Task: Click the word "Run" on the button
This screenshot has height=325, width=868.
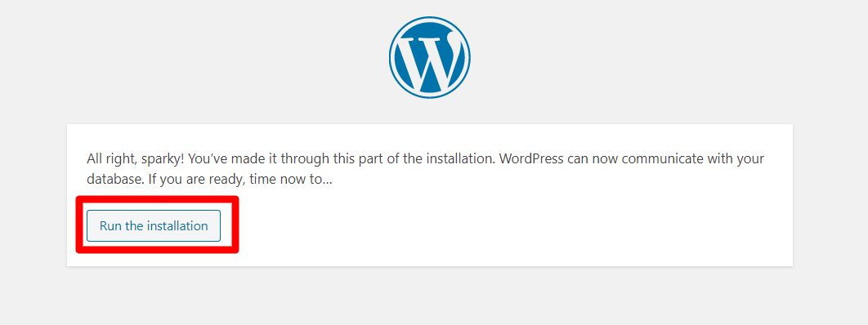Action: pyautogui.click(x=110, y=225)
